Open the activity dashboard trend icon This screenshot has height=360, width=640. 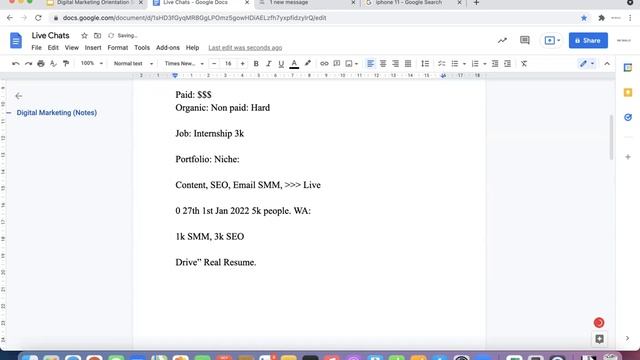click(x=502, y=40)
